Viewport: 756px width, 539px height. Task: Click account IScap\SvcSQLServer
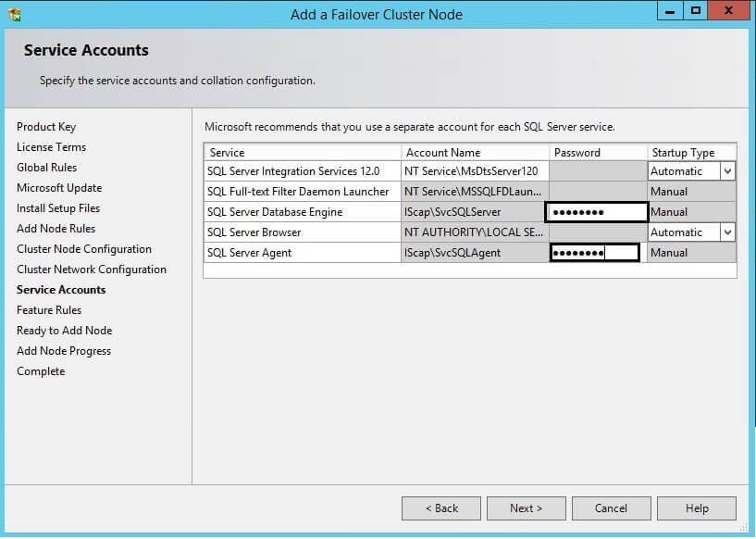[x=473, y=212]
